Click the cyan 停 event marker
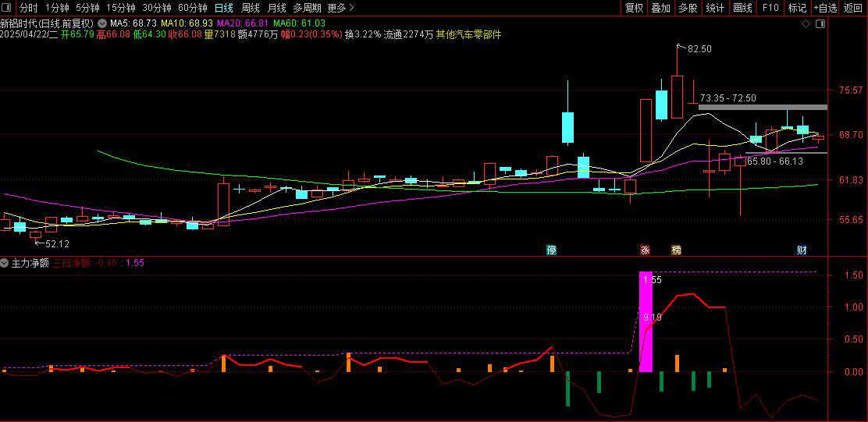The image size is (868, 422). (x=551, y=250)
